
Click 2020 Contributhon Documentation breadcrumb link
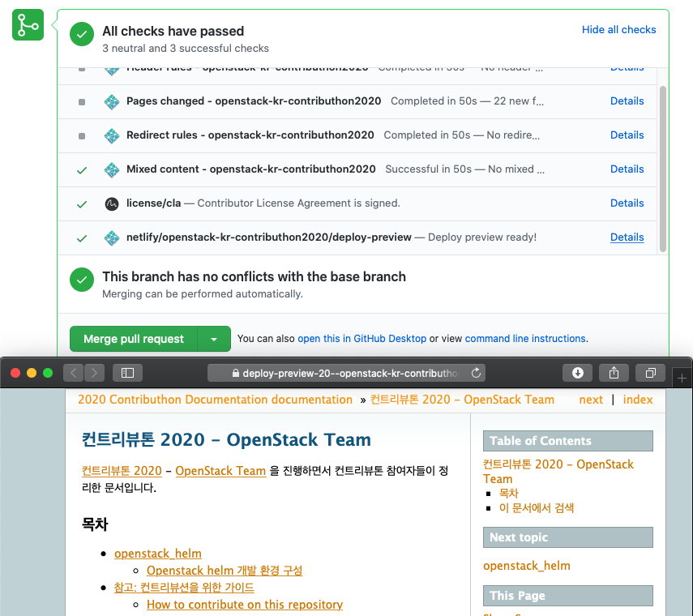(x=216, y=400)
